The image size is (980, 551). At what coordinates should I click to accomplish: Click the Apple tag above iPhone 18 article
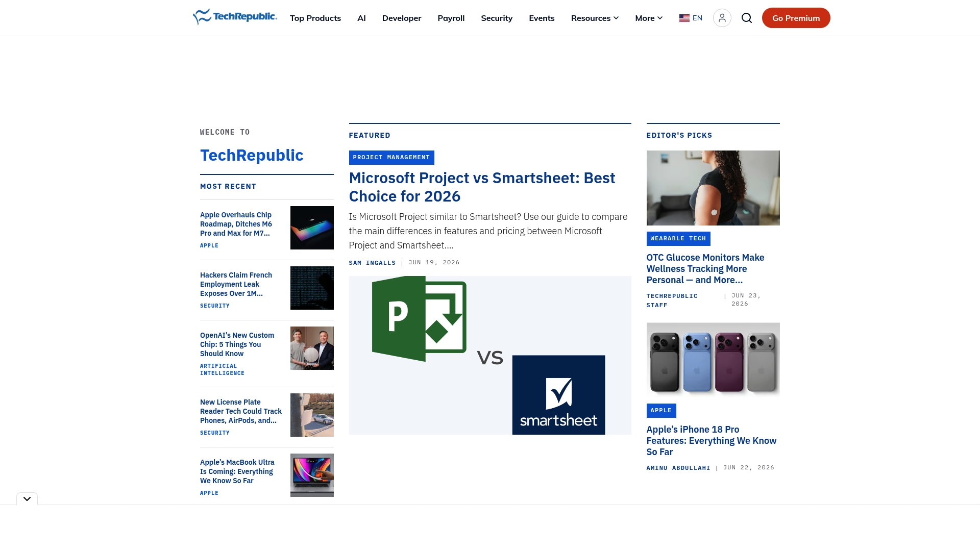pyautogui.click(x=661, y=411)
